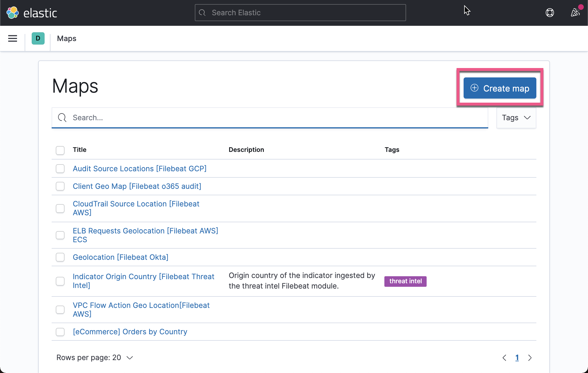
Task: Open the Tags filter dropdown
Action: (516, 118)
